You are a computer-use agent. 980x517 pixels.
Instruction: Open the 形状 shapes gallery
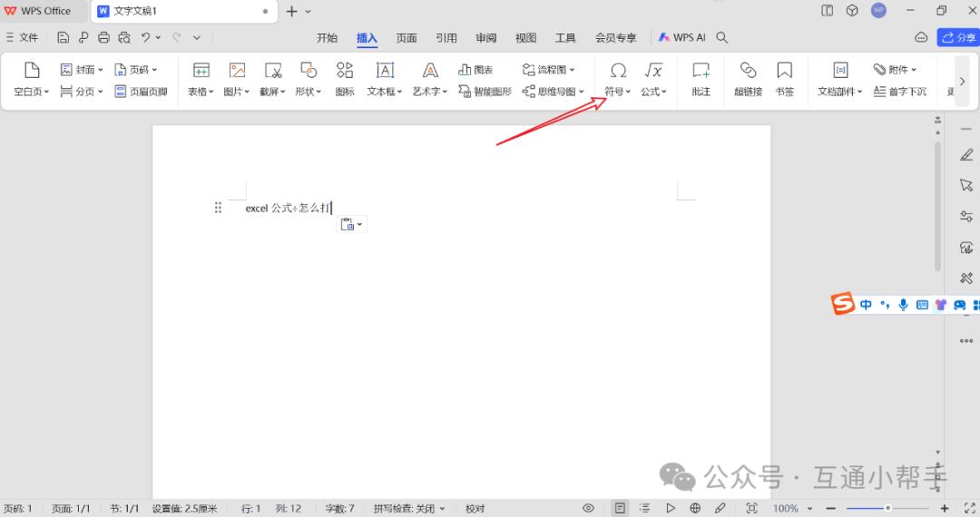pos(309,79)
